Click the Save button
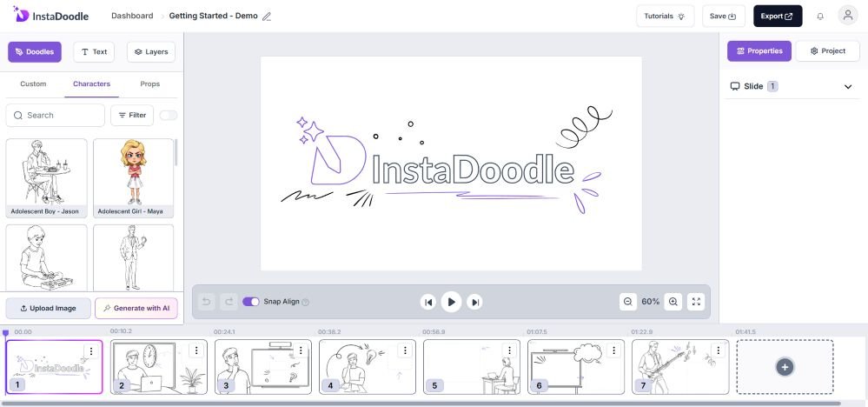The height and width of the screenshot is (407, 868). pos(724,16)
